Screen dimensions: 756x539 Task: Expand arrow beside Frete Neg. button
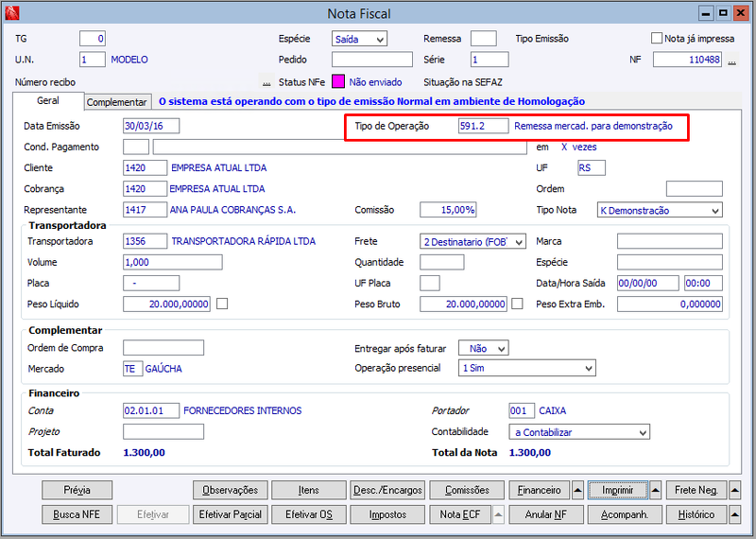pos(735,490)
